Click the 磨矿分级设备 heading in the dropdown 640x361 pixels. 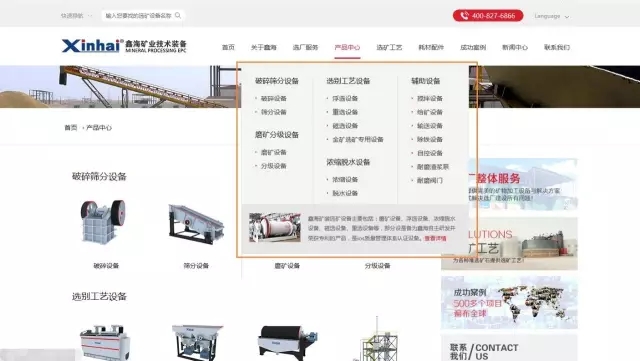point(277,135)
